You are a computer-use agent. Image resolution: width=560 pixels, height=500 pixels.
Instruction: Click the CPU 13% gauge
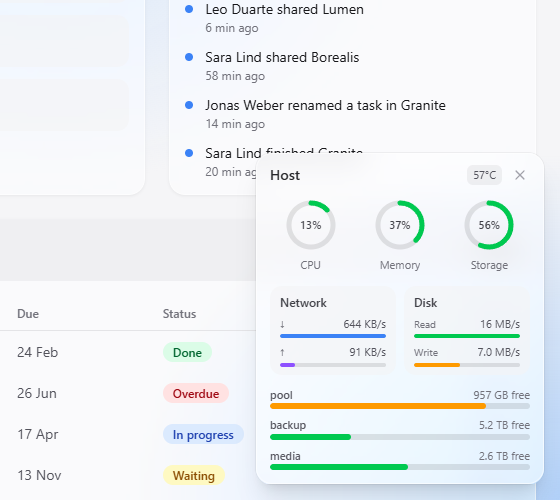click(x=311, y=225)
